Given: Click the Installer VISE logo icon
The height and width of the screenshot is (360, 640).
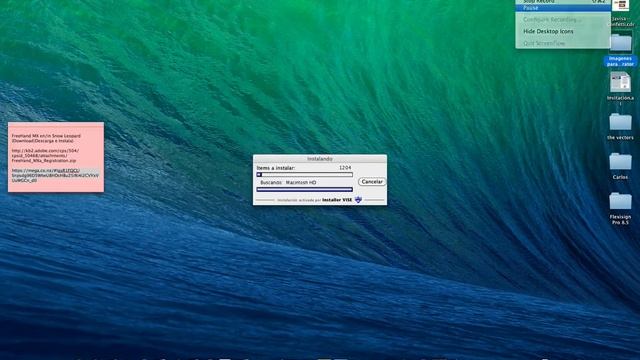Looking at the screenshot, I should 358,200.
